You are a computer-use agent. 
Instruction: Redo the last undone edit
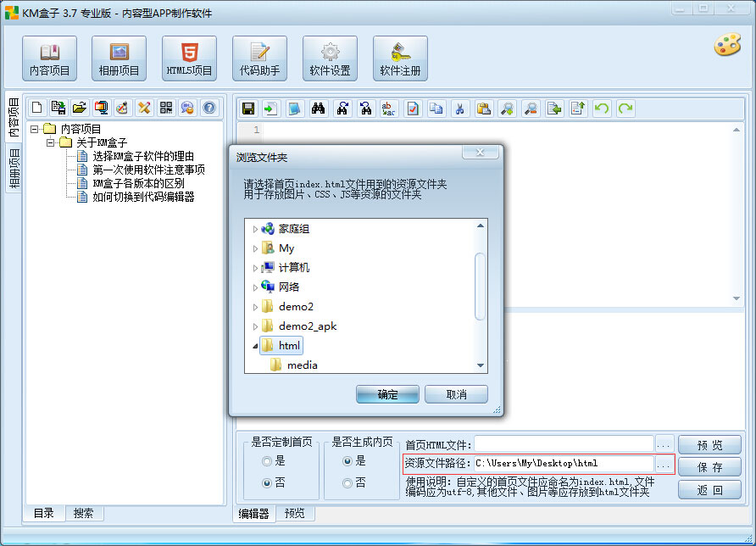(625, 109)
